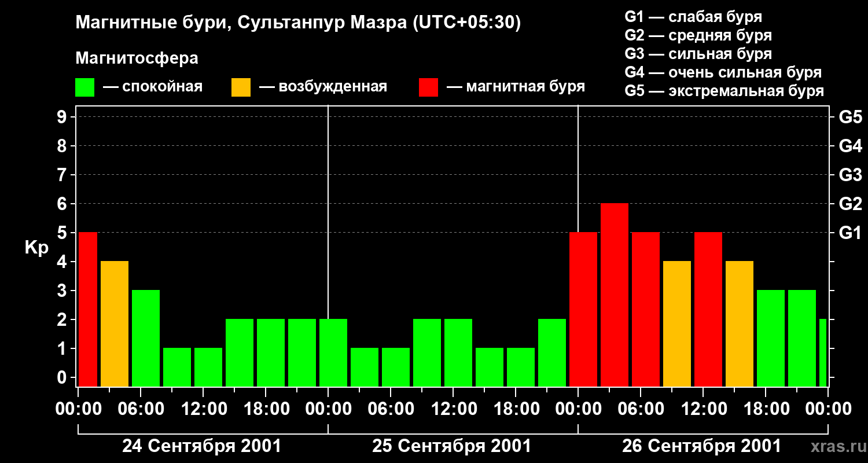Click the 'G1' tick label on storm-level axis
868x463 pixels.
click(851, 233)
